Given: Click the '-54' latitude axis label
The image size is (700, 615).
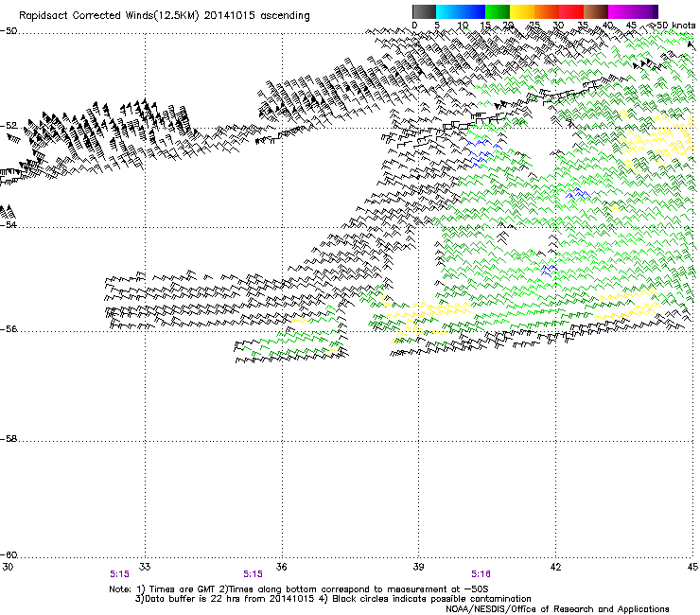Looking at the screenshot, I should [9, 225].
